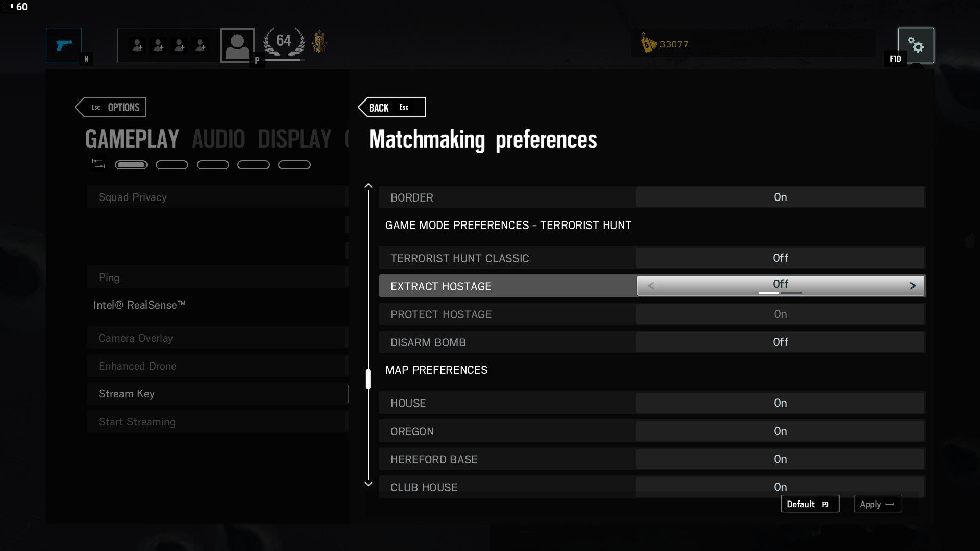Click the Back button
This screenshot has width=980, height=551.
(x=391, y=107)
